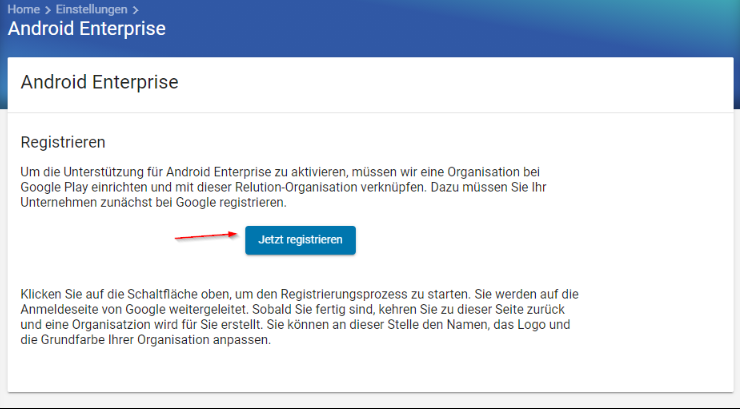Go to the Einstellungen breadcrumb

pyautogui.click(x=92, y=9)
